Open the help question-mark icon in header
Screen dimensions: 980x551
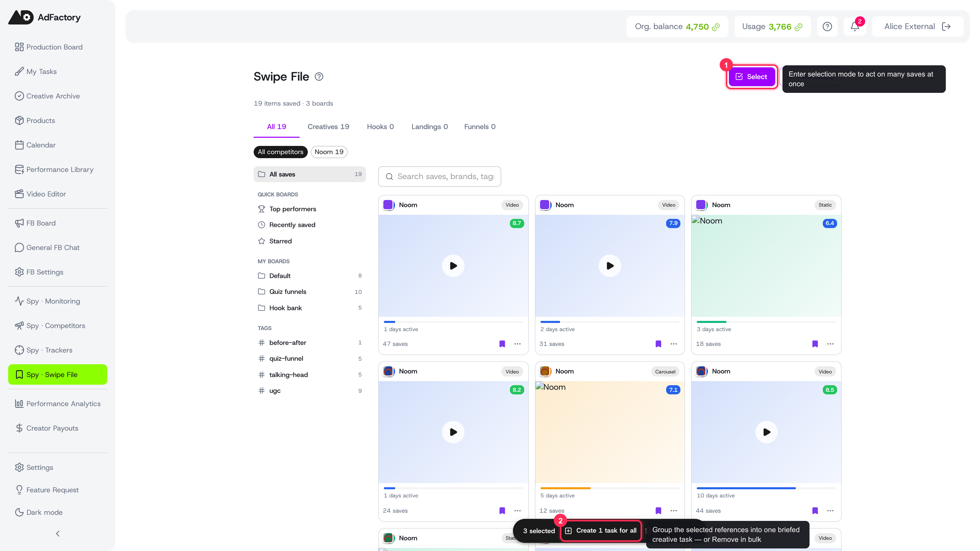pyautogui.click(x=827, y=27)
